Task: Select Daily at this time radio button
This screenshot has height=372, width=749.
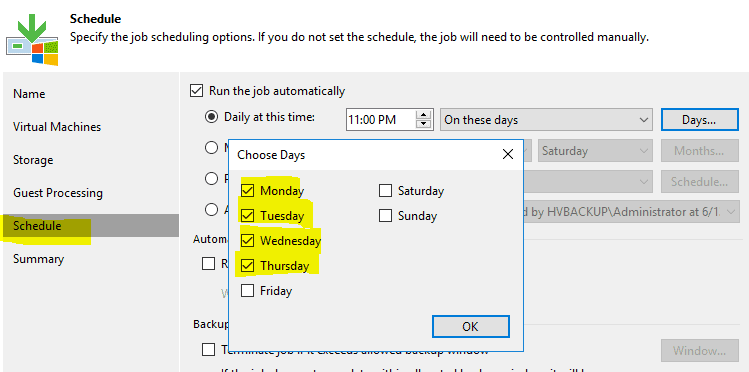Action: pyautogui.click(x=212, y=117)
